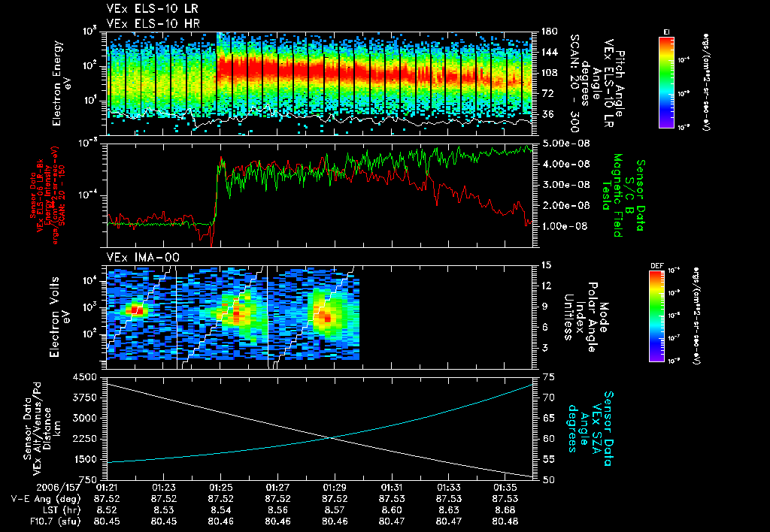The image size is (770, 532).
Task: Click the '750' altitude tick label
Action: 89,480
